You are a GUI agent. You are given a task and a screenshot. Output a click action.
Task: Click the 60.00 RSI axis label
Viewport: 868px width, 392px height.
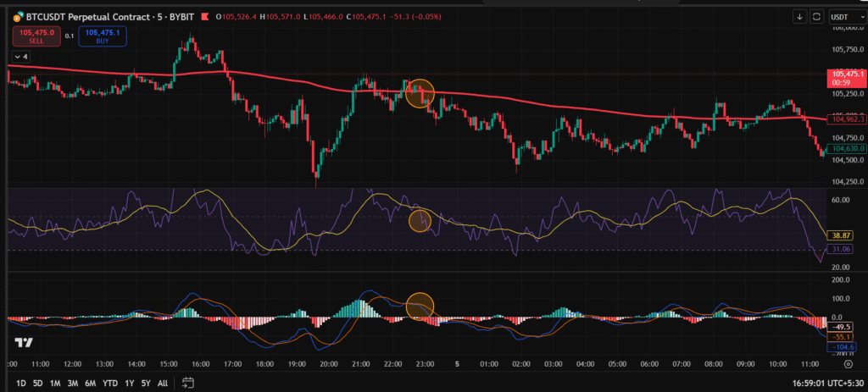(x=840, y=200)
